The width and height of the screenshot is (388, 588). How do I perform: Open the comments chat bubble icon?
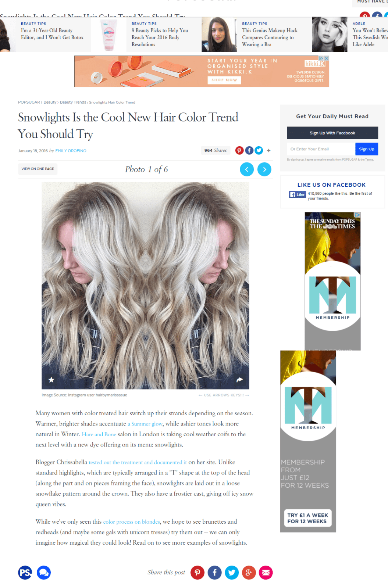coord(43,572)
